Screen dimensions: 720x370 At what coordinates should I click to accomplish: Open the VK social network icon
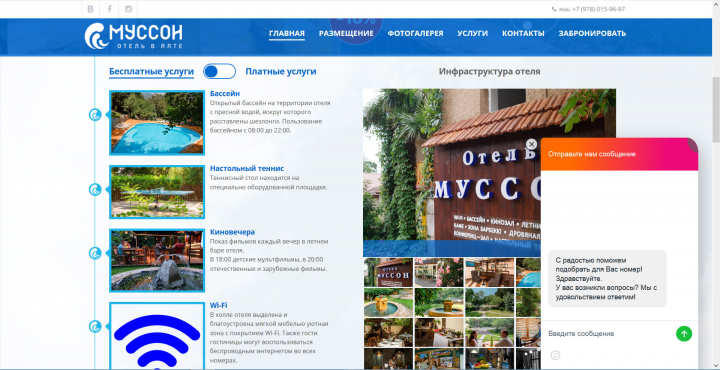coord(90,9)
